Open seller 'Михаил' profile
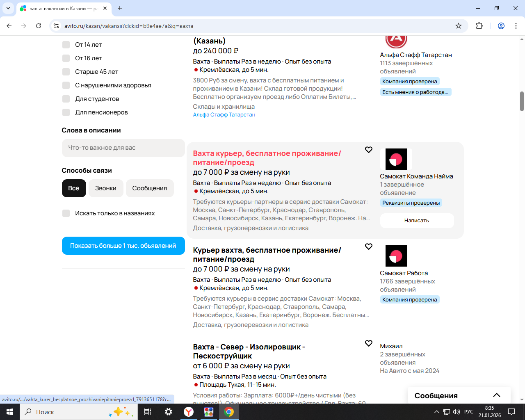The height and width of the screenshot is (420, 525). click(391, 346)
